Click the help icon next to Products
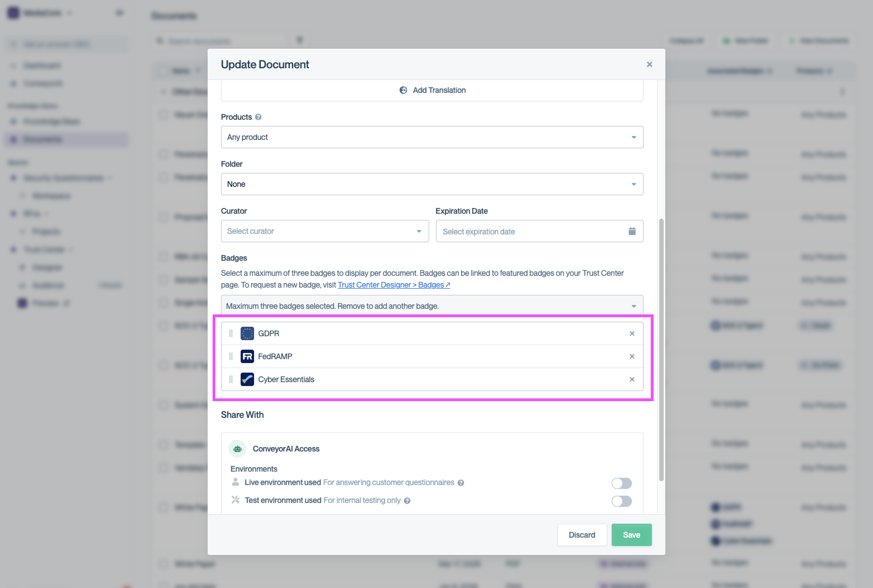 (x=258, y=116)
